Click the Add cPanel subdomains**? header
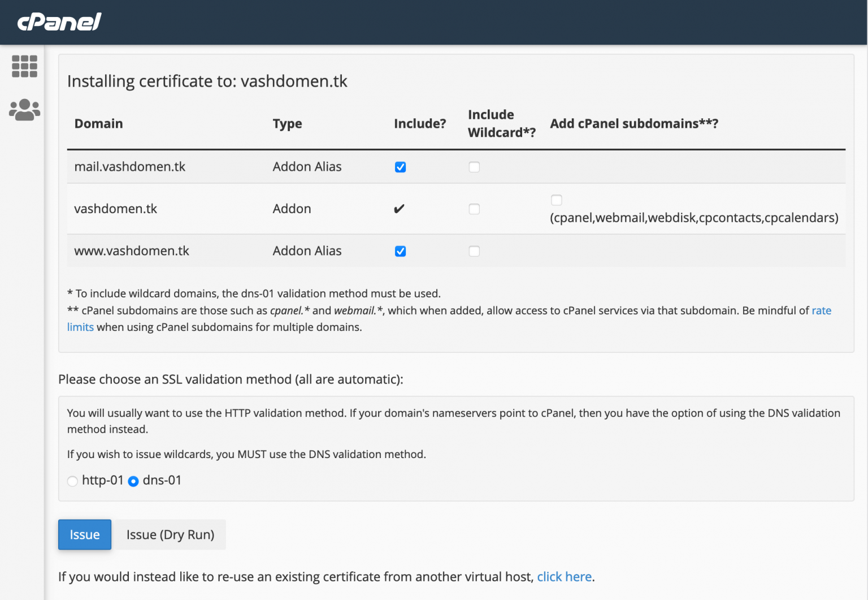 click(x=634, y=123)
